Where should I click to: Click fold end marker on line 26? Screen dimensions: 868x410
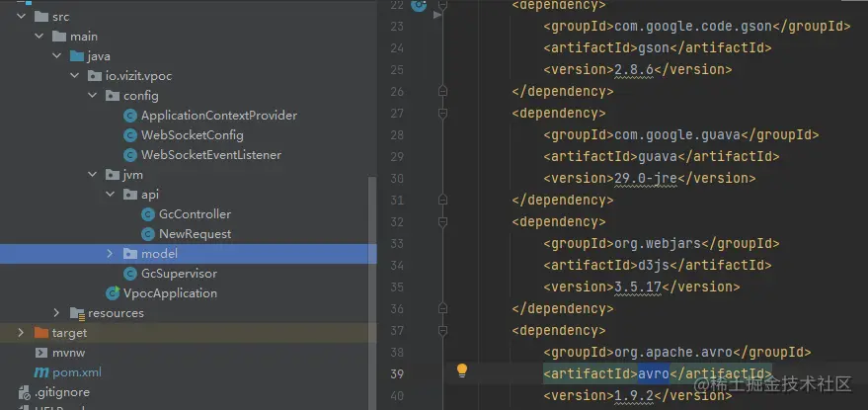(441, 91)
